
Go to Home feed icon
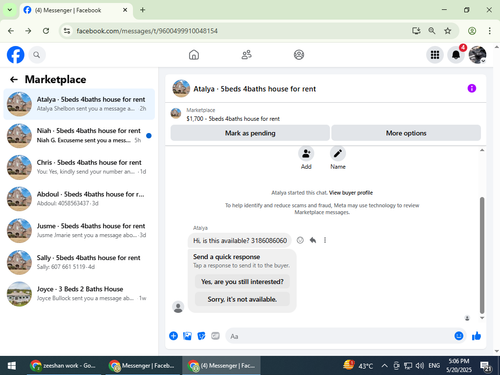coord(194,55)
